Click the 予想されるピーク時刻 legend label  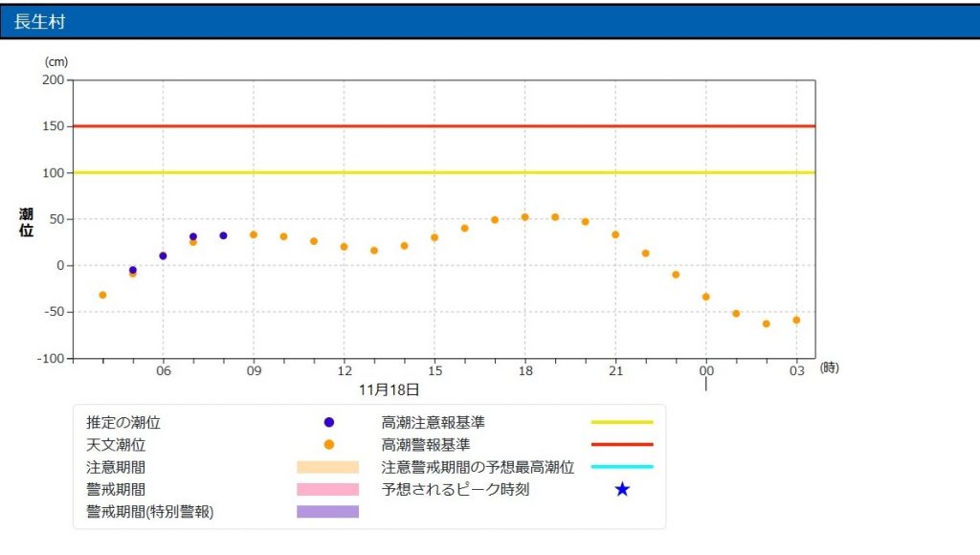pyautogui.click(x=456, y=489)
